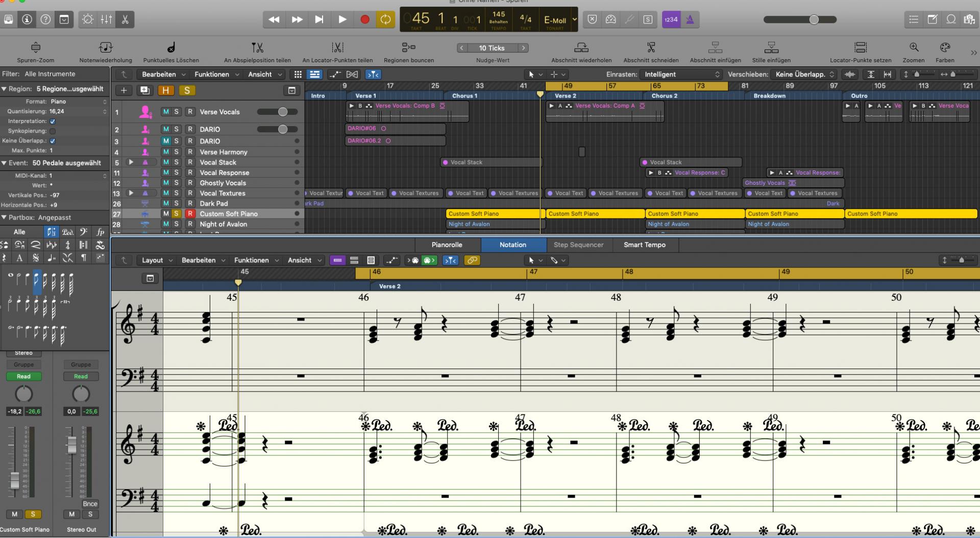Toggle the yellow global S solo button

coord(187,90)
